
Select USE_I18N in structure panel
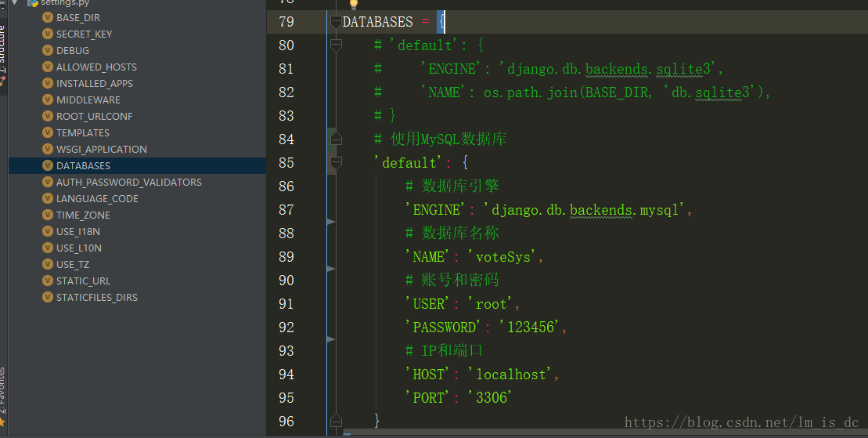click(78, 232)
